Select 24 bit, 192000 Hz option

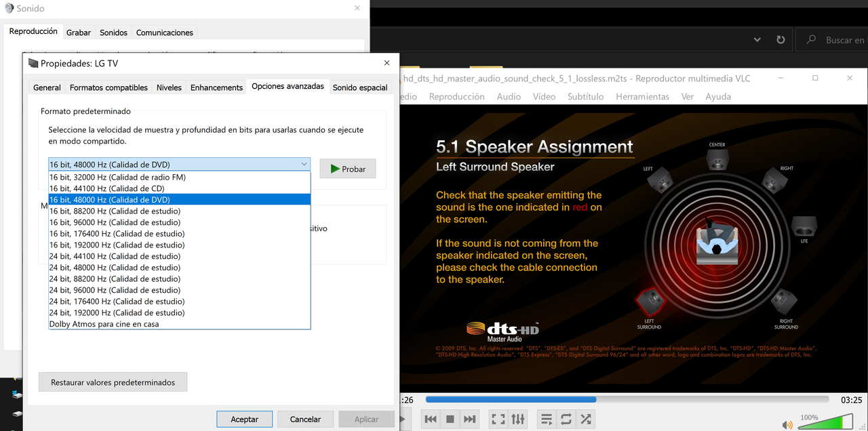[180, 312]
